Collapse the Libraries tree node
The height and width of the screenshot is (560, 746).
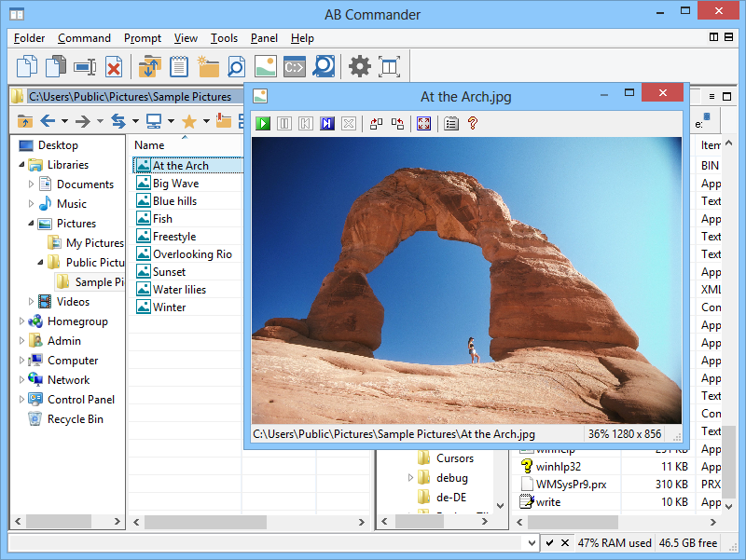pyautogui.click(x=21, y=165)
